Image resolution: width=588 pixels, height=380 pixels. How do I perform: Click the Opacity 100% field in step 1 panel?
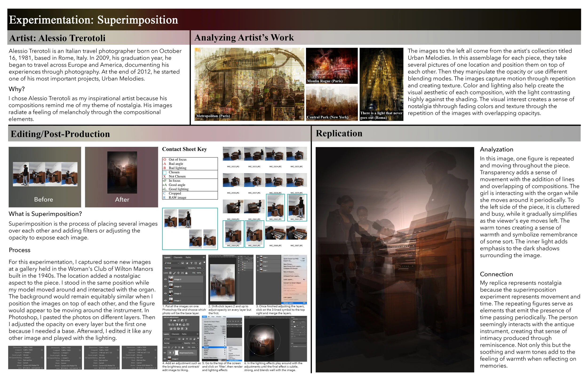point(199,268)
